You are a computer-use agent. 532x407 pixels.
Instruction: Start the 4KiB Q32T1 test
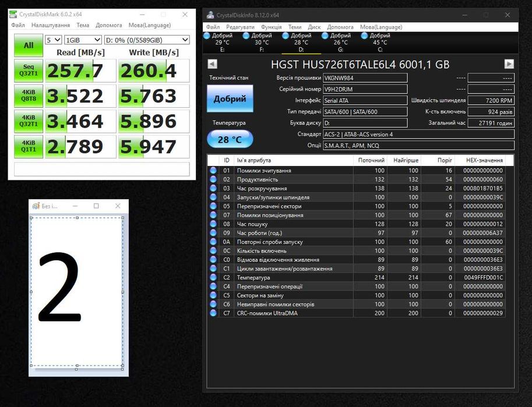click(29, 121)
